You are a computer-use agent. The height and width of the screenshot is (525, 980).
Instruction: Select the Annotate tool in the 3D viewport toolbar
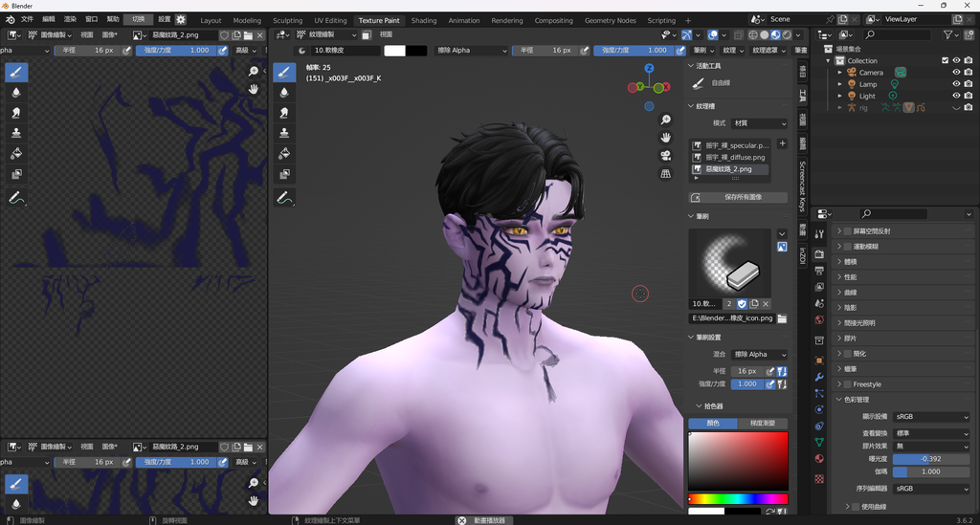point(284,198)
